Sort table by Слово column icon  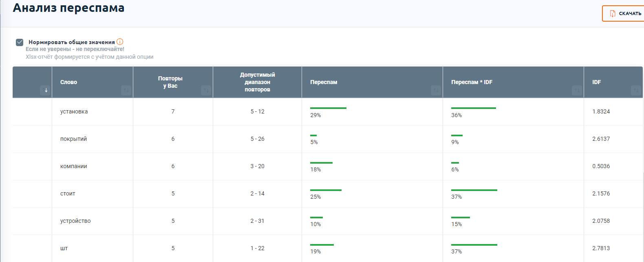[x=126, y=90]
